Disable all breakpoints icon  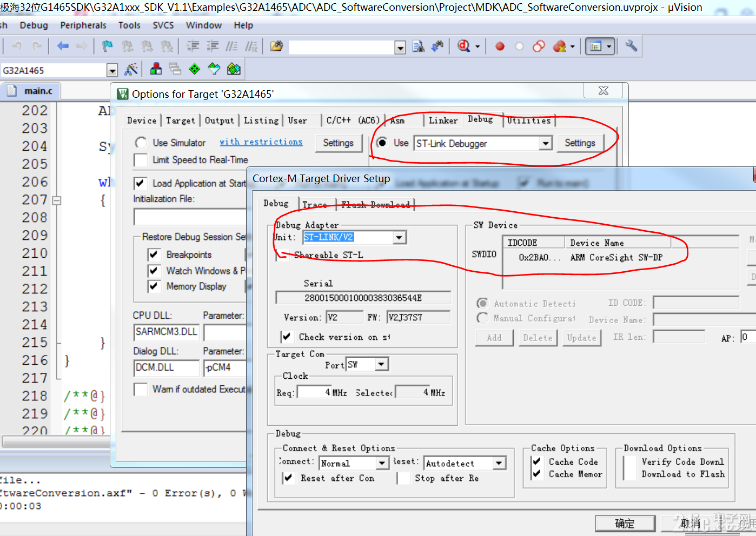click(539, 46)
